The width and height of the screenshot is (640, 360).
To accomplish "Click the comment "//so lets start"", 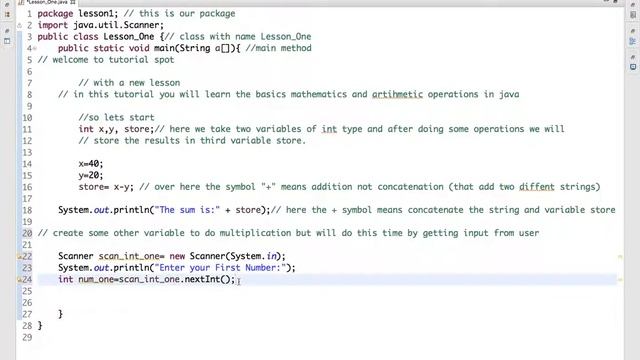I will 116,118.
